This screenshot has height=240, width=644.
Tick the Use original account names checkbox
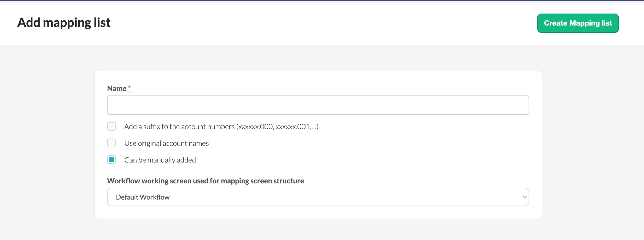pyautogui.click(x=112, y=143)
